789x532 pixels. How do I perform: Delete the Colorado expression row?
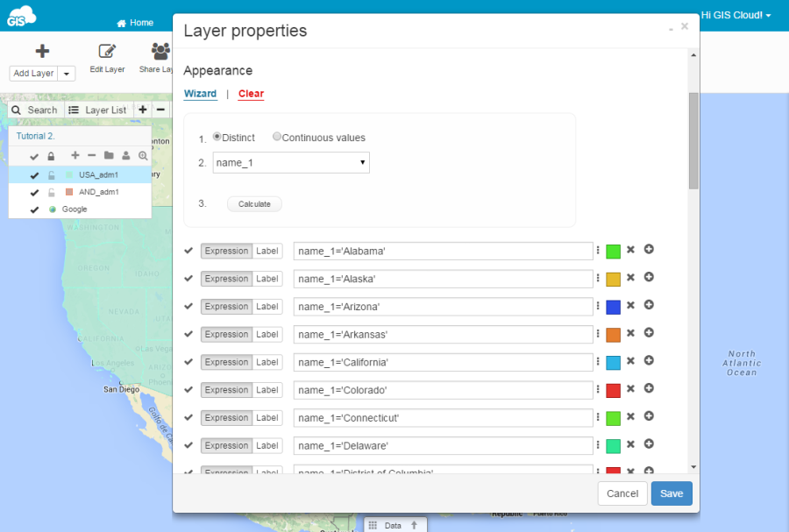(x=630, y=388)
